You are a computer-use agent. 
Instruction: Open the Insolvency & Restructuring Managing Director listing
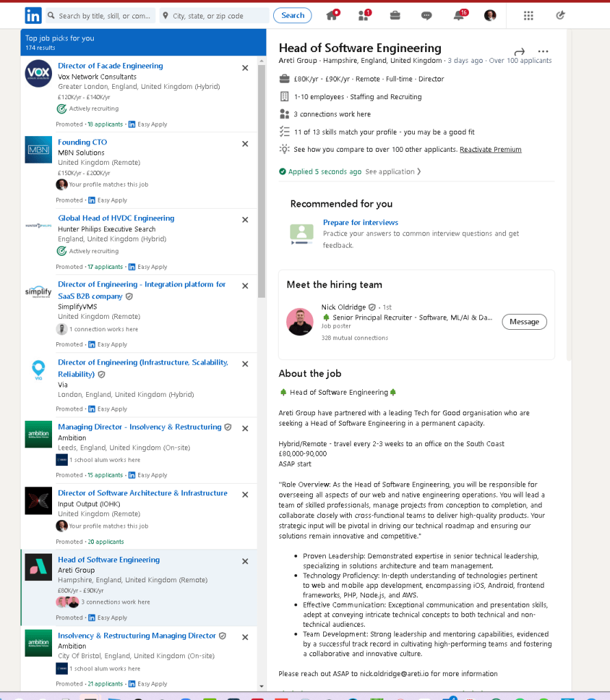137,635
